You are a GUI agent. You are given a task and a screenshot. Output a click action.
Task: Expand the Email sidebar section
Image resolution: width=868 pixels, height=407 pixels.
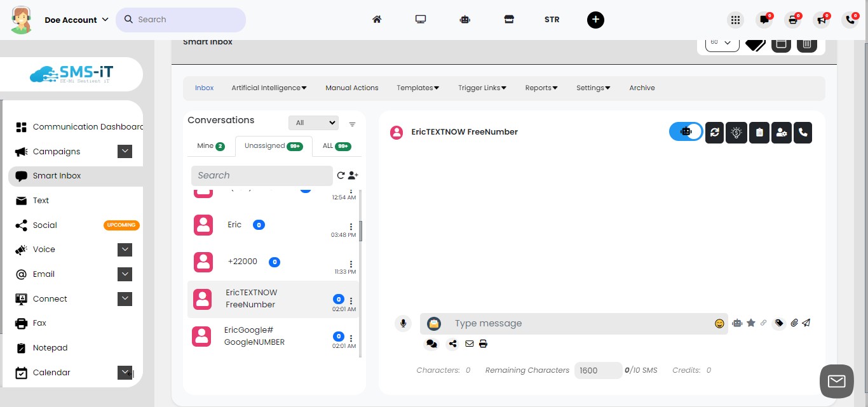(x=125, y=274)
